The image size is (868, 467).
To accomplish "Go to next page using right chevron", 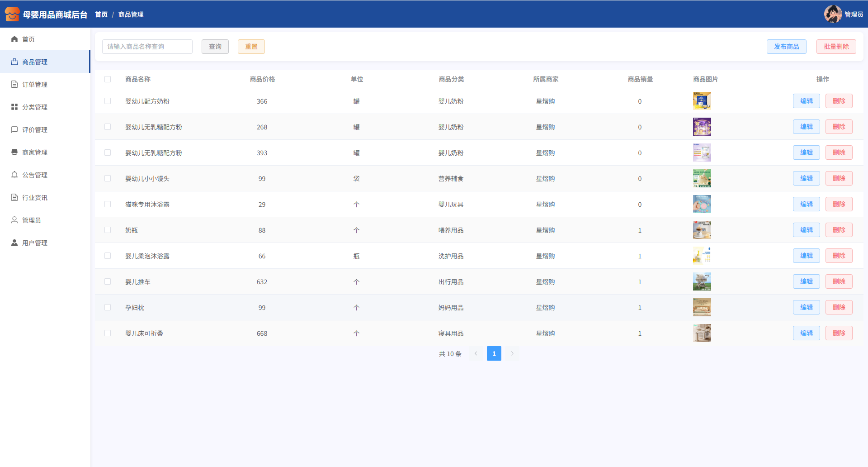I will [x=512, y=354].
